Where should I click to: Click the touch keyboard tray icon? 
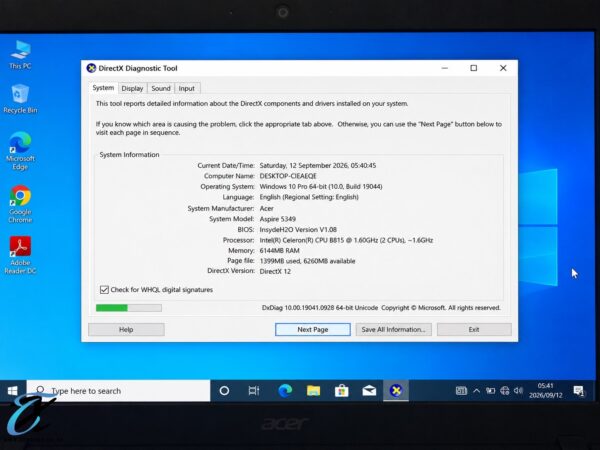pos(461,391)
